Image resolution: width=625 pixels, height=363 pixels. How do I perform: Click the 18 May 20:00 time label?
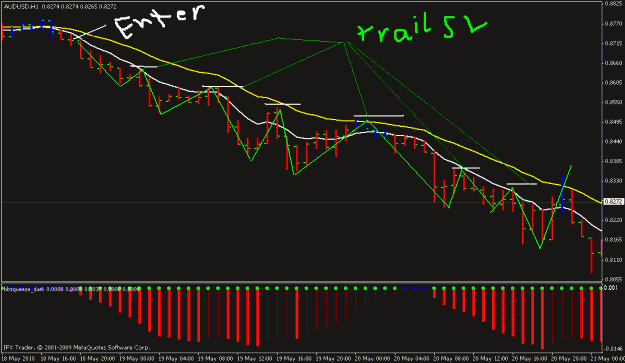[98, 358]
